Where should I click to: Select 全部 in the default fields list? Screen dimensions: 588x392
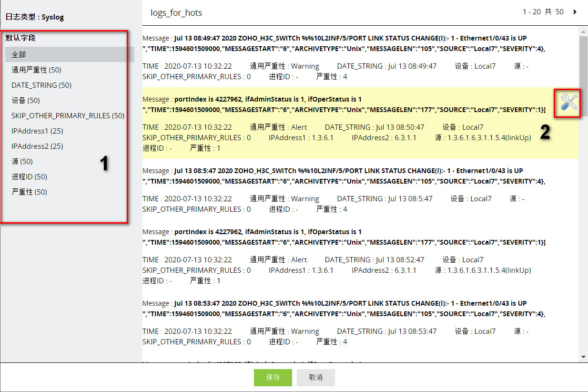pyautogui.click(x=70, y=54)
